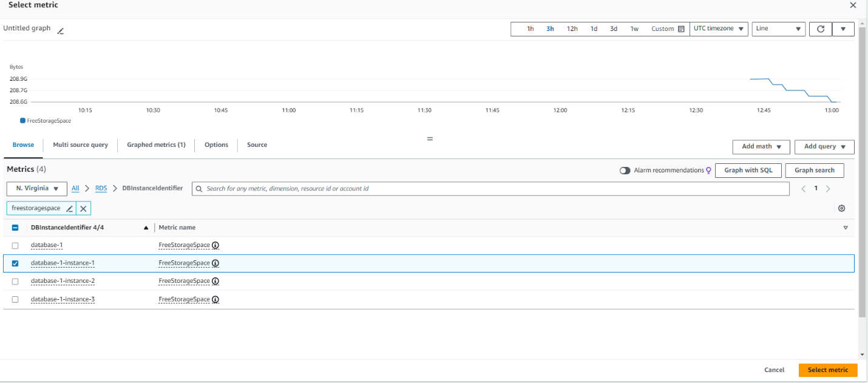Open the Graphed metrics tab

(x=155, y=145)
